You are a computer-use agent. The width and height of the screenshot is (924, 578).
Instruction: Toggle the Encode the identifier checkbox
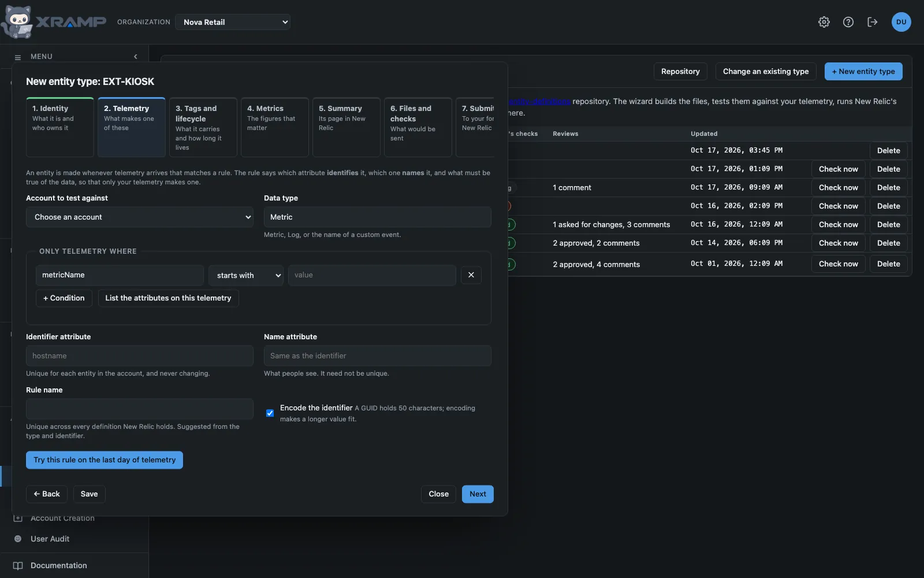click(x=270, y=413)
